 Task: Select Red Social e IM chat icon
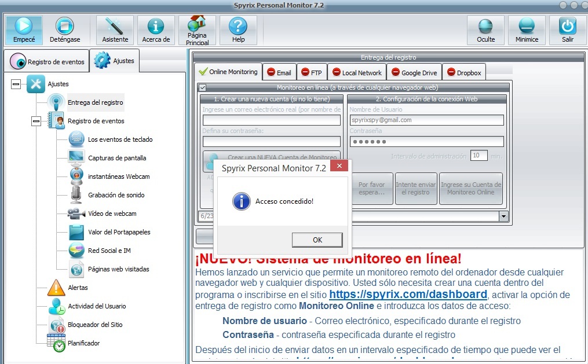[76, 250]
